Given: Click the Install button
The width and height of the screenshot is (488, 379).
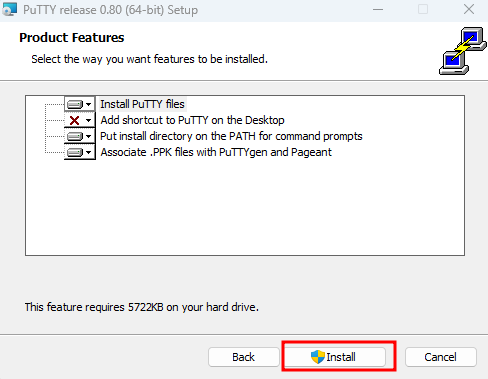Looking at the screenshot, I should 334,357.
